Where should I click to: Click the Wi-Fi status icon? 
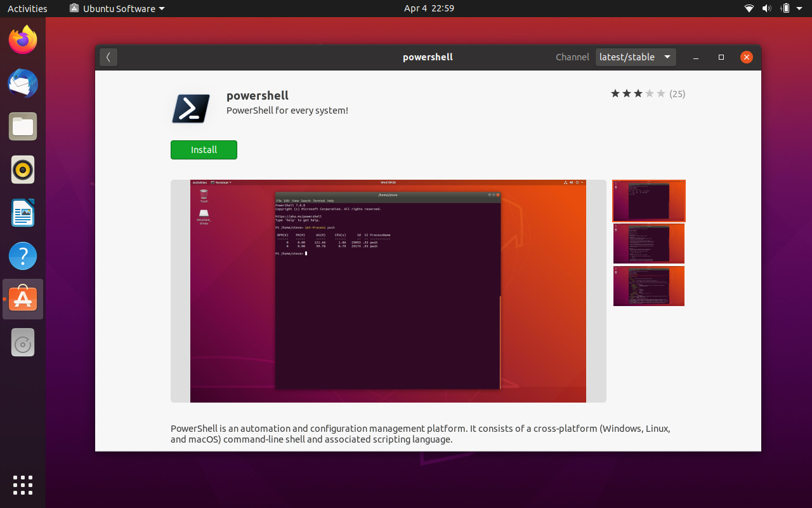tap(749, 8)
